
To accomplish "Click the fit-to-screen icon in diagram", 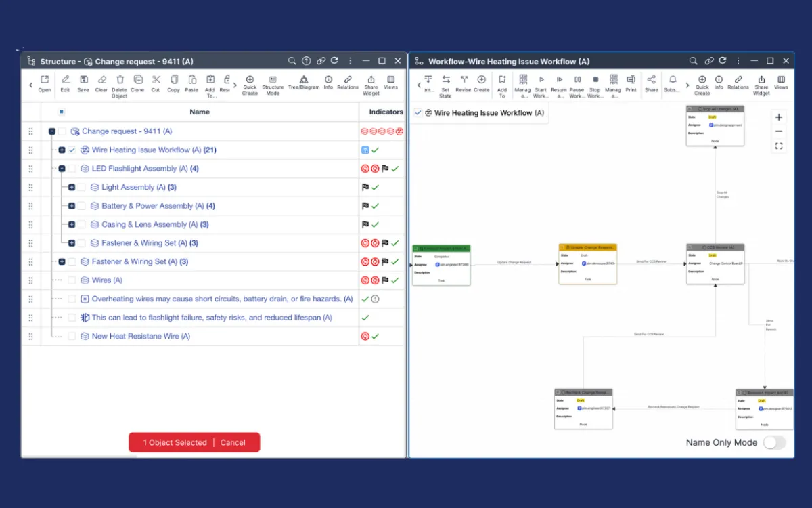I will [779, 146].
